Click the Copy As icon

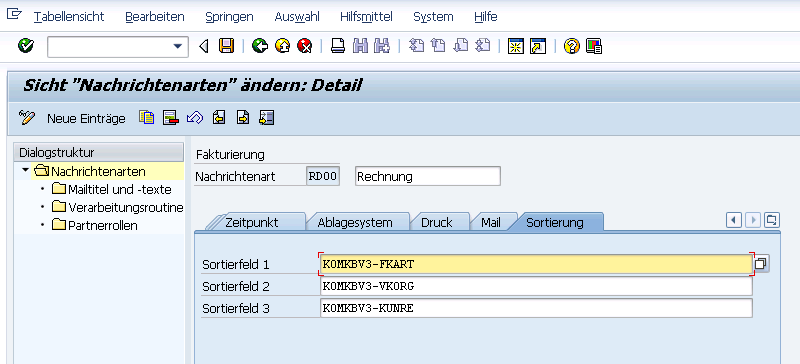tap(146, 118)
